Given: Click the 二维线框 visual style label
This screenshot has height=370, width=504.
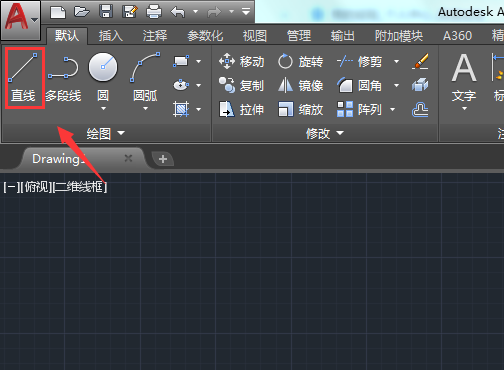Looking at the screenshot, I should 80,187.
